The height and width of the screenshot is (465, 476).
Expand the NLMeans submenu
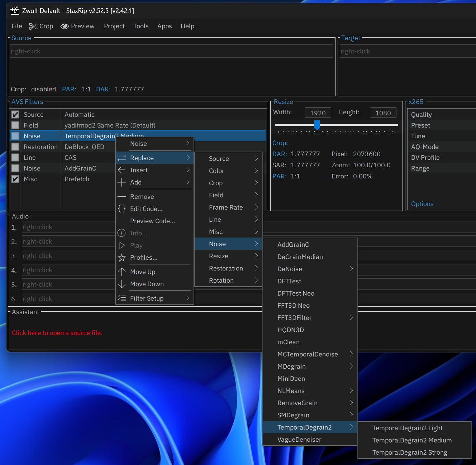point(310,391)
